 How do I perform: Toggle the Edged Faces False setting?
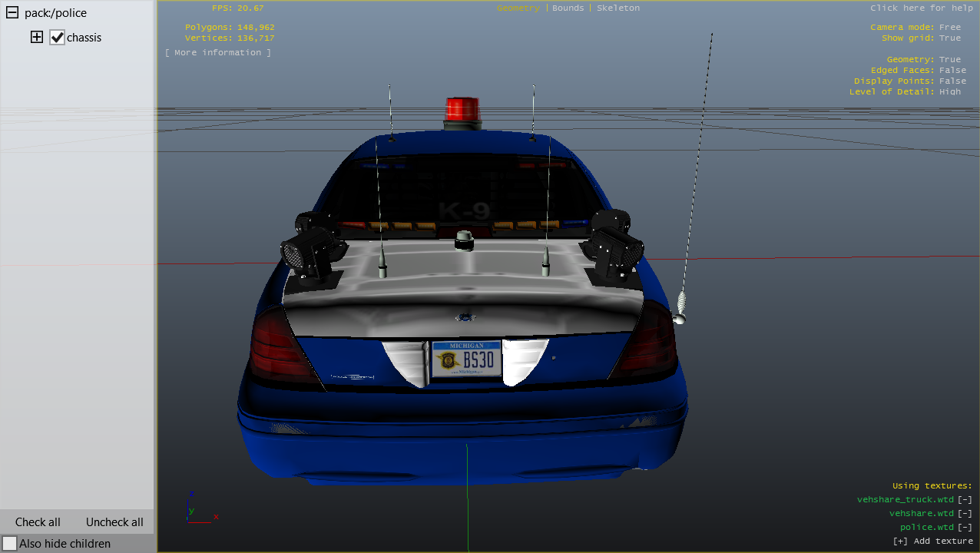click(952, 70)
